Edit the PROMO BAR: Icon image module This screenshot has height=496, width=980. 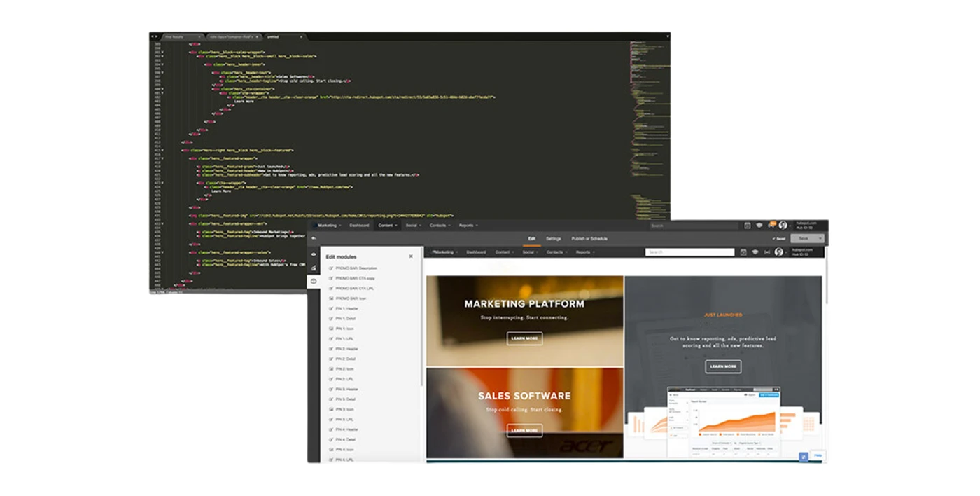tap(347, 298)
